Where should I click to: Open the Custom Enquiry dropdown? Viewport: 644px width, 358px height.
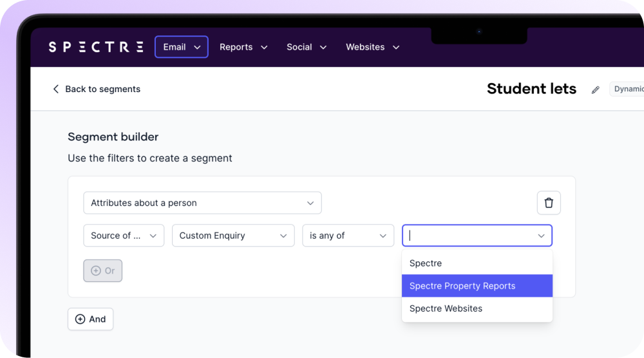(233, 236)
